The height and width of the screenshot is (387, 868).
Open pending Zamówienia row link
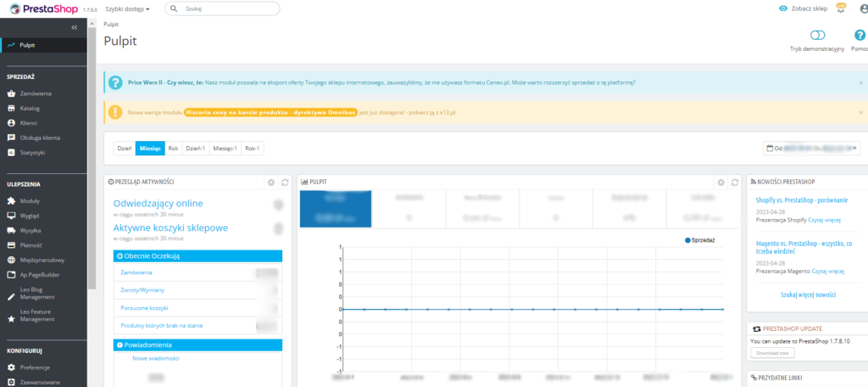click(x=136, y=272)
